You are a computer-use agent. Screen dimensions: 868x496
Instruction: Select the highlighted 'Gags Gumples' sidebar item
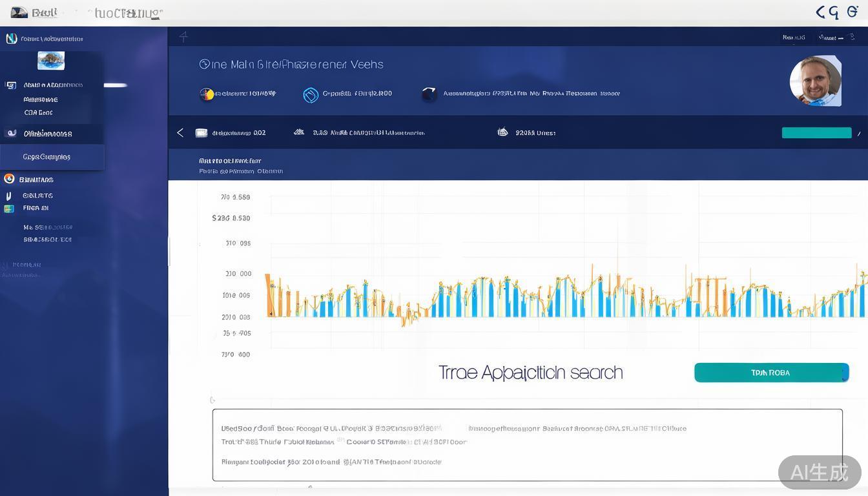[52, 157]
